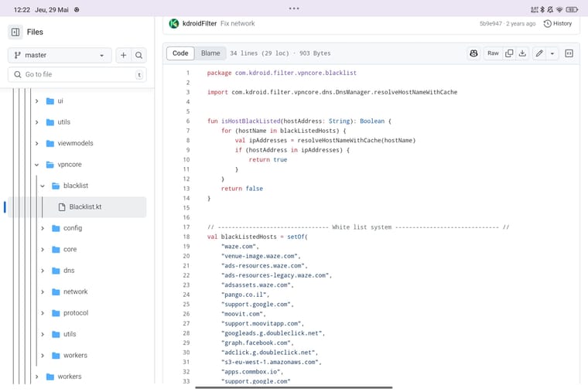Viewport: 588px width, 392px height.
Task: Collapse the Files side panel icon
Action: click(15, 32)
